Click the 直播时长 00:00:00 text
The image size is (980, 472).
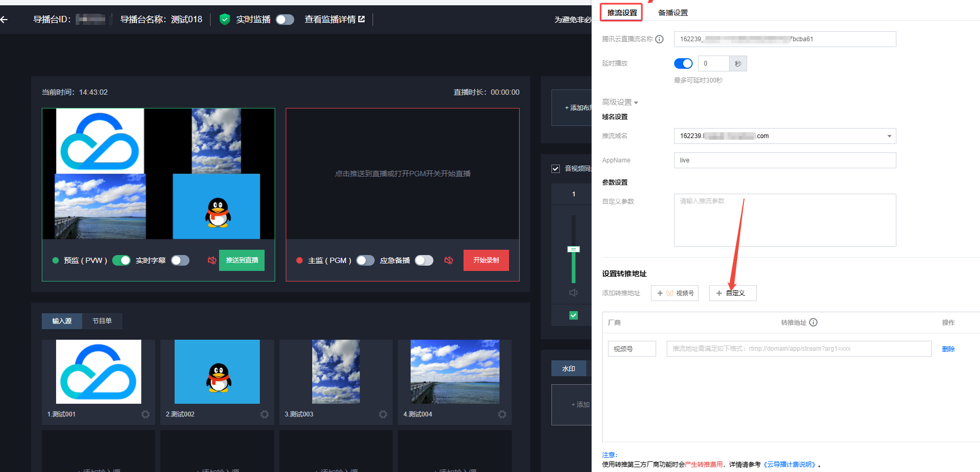[x=486, y=92]
